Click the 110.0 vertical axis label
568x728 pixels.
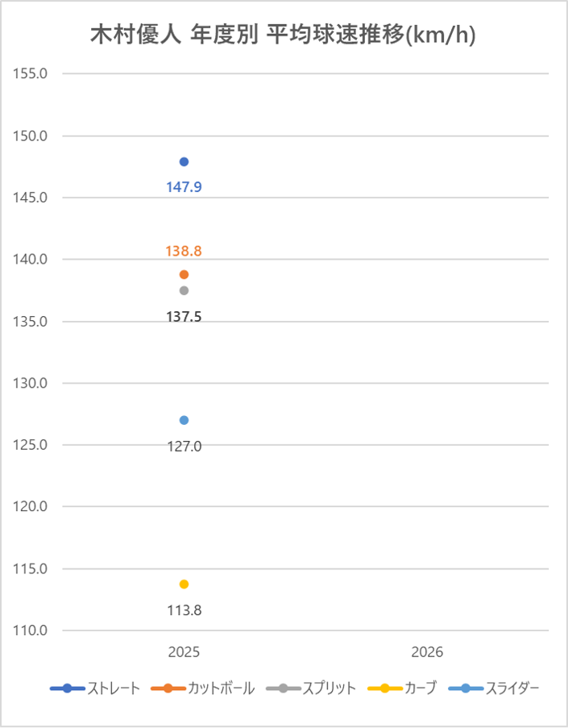30,630
